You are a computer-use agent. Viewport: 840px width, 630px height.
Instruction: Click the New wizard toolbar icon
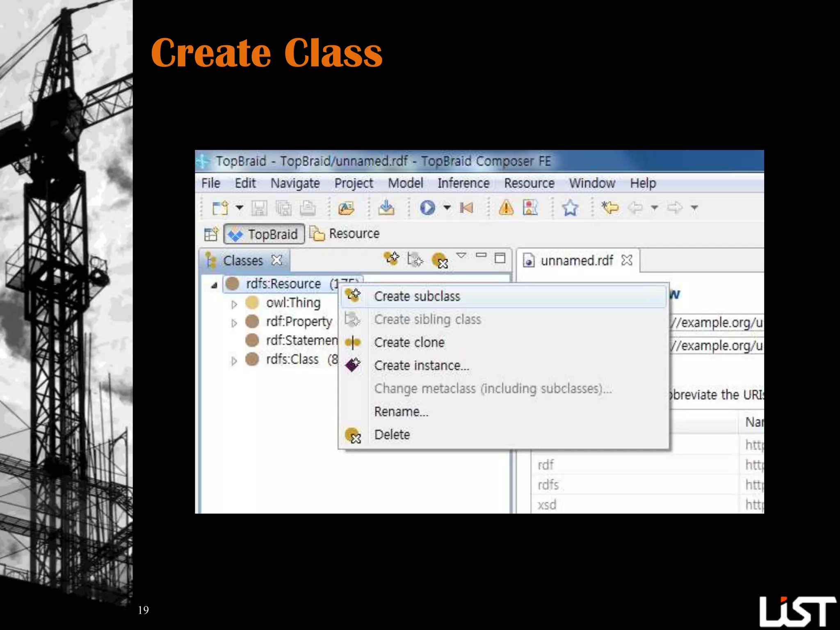[220, 208]
